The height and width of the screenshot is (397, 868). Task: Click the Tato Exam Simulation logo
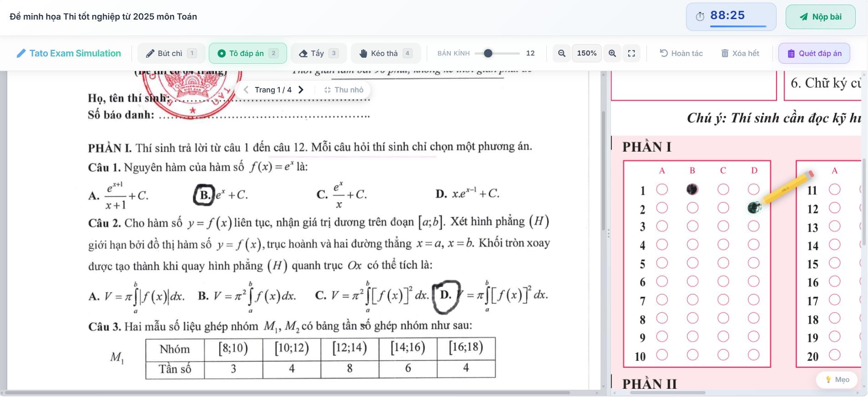tap(69, 53)
